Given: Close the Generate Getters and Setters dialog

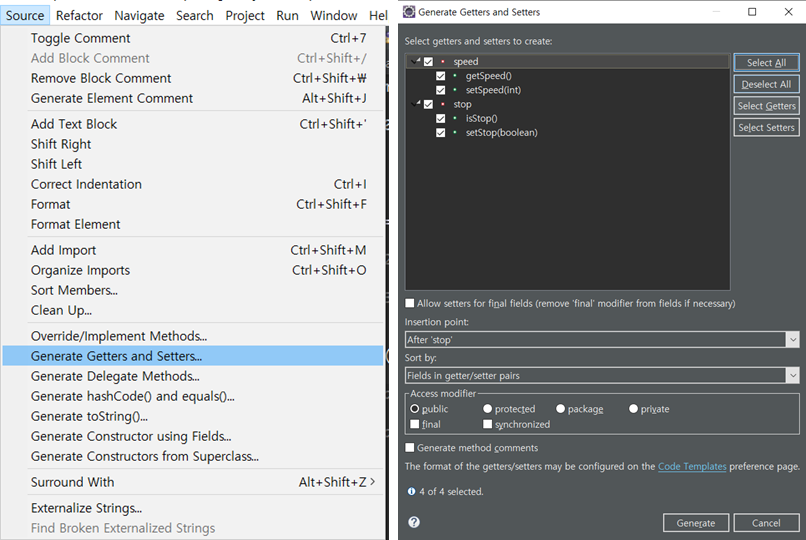Looking at the screenshot, I should pyautogui.click(x=789, y=11).
